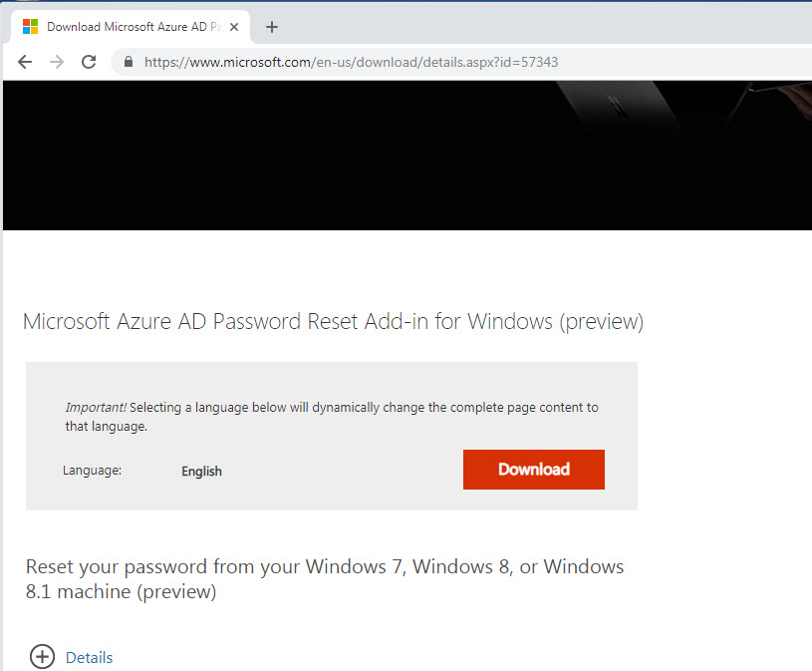Click the forward navigation arrow
The image size is (812, 671).
(x=57, y=62)
